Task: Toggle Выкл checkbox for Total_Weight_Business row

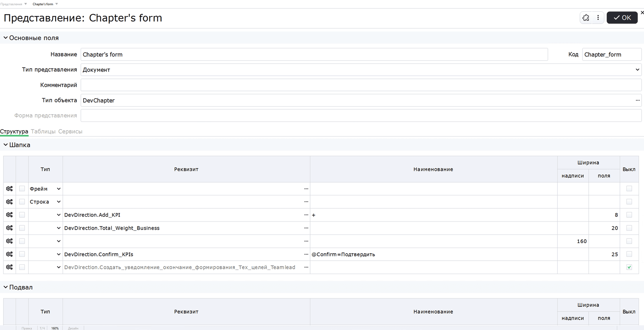Action: [629, 228]
